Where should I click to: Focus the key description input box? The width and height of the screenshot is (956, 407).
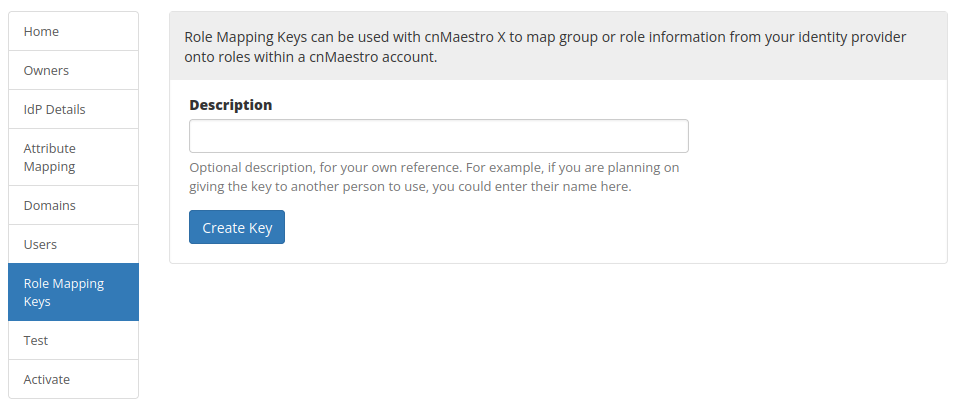(x=438, y=136)
